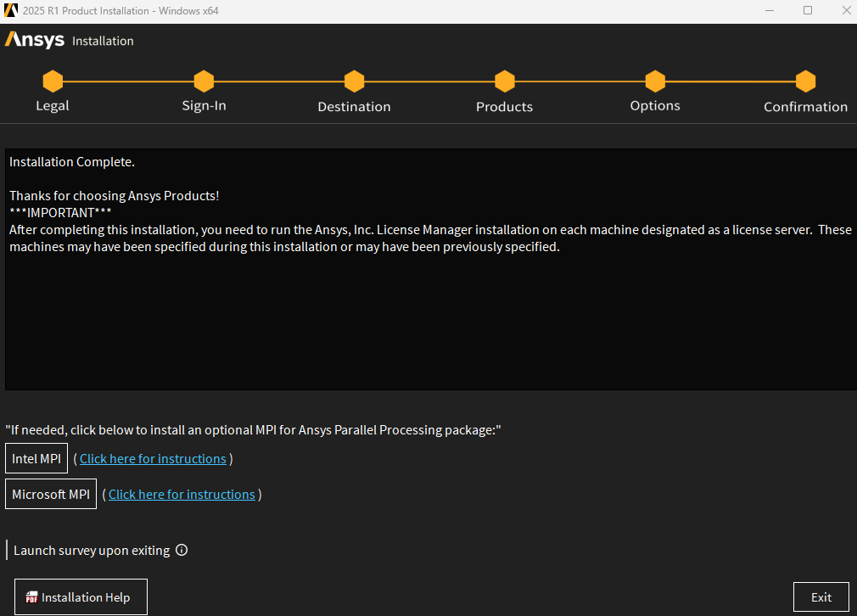Image resolution: width=857 pixels, height=616 pixels.
Task: Select the Confirmation step label
Action: (805, 107)
